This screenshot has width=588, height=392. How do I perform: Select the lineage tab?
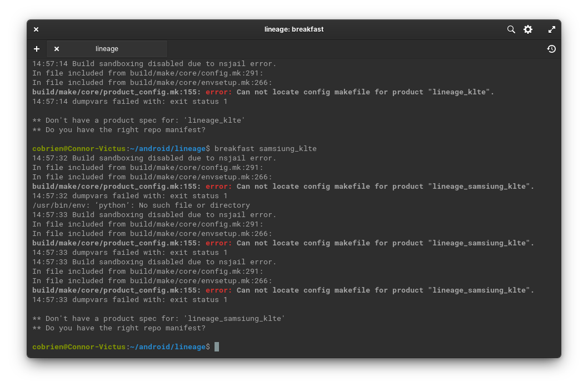click(x=107, y=49)
